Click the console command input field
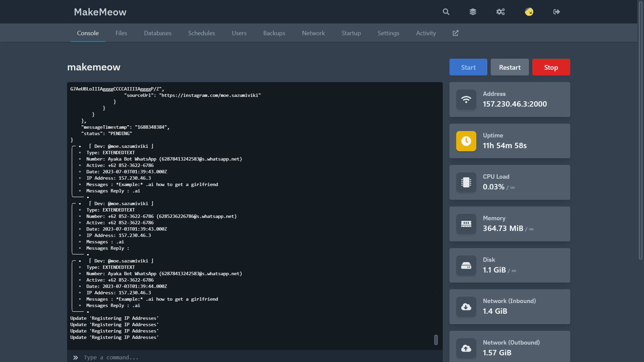644x362 pixels. [x=255, y=357]
